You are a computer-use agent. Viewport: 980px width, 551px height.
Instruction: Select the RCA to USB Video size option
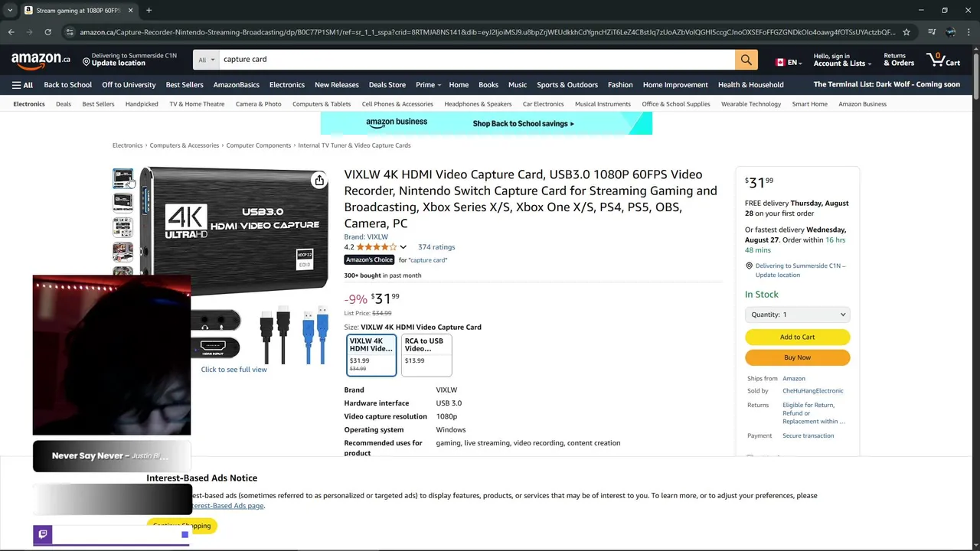click(426, 355)
